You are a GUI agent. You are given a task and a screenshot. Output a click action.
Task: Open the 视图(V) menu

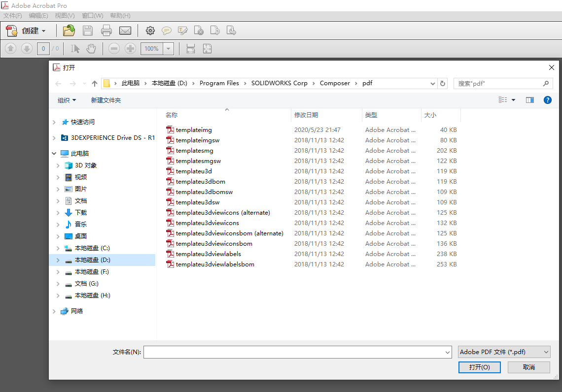point(64,15)
